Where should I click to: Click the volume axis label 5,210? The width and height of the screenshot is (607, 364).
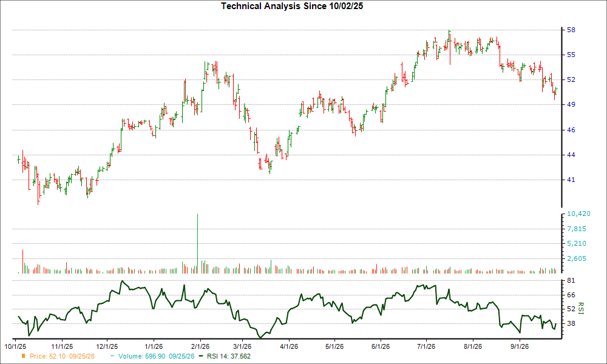[577, 244]
